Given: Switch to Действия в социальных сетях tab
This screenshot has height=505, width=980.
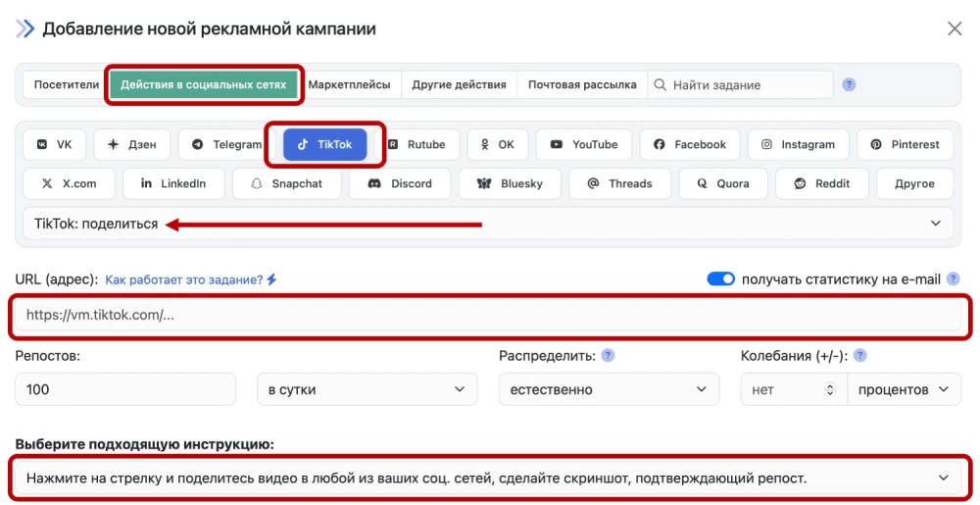Looking at the screenshot, I should 203,84.
